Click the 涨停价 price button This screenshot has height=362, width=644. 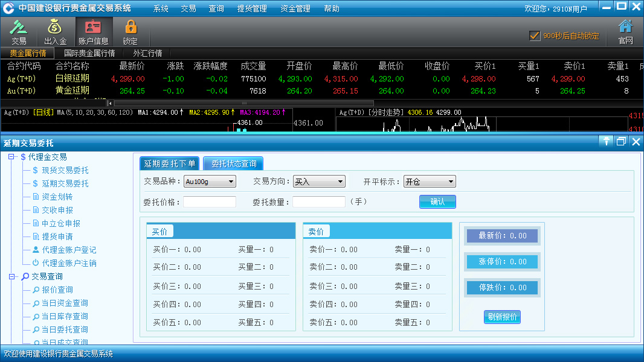(502, 262)
